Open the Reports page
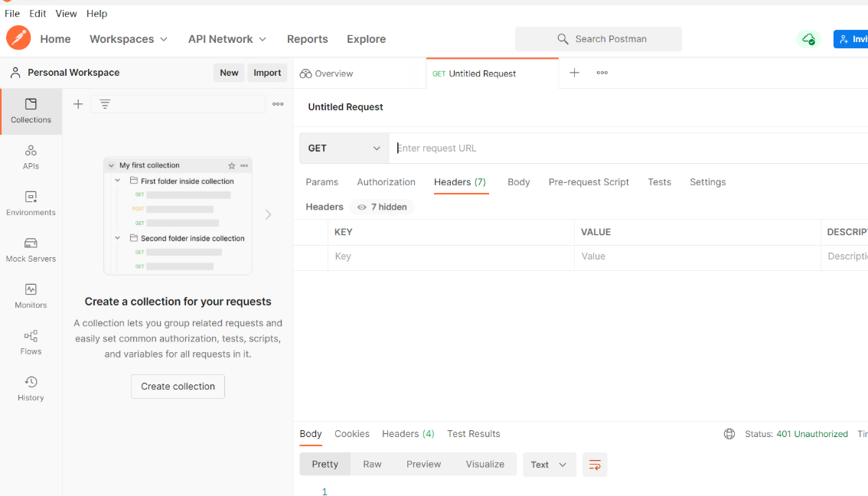868x496 pixels. (x=307, y=39)
